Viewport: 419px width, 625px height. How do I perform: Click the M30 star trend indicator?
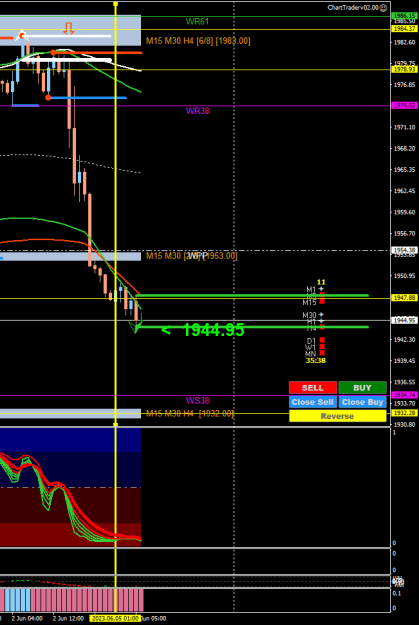tap(321, 315)
